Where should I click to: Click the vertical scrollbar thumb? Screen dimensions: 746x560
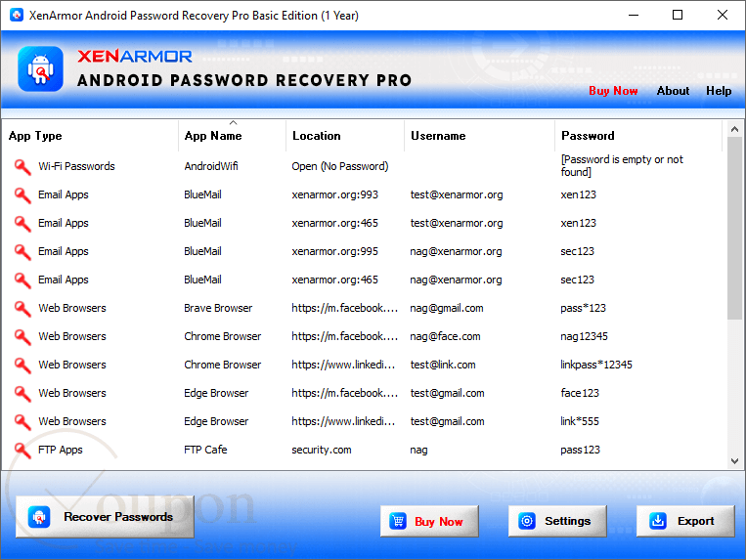tap(734, 228)
